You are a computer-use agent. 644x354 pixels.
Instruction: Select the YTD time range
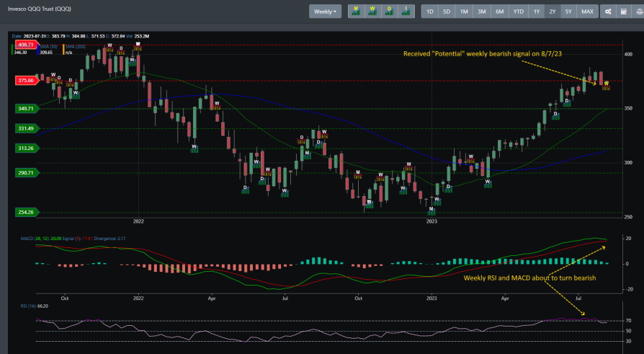pos(519,12)
